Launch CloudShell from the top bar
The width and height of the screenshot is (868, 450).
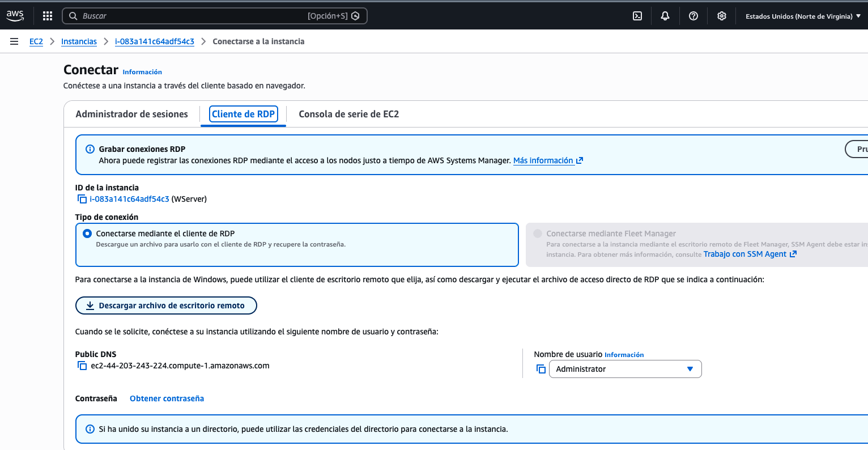(637, 16)
